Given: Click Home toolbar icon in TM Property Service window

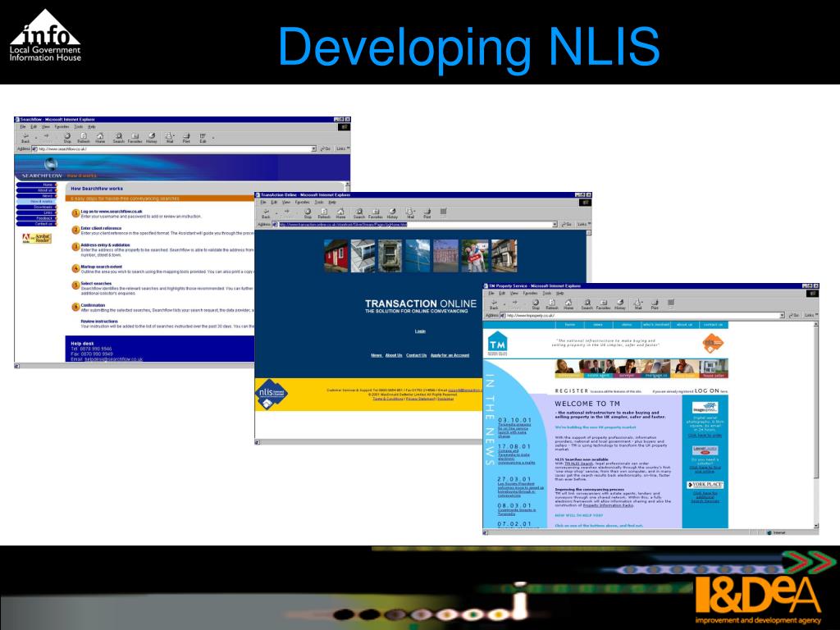Looking at the screenshot, I should pyautogui.click(x=568, y=304).
